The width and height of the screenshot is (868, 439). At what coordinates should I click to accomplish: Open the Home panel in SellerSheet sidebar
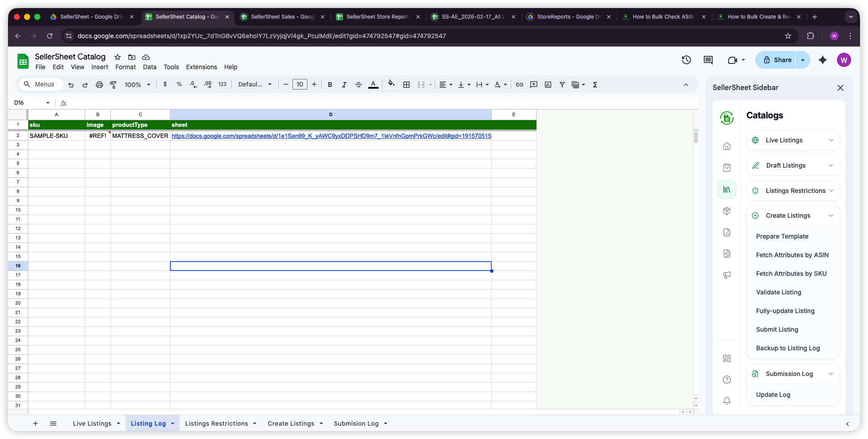pyautogui.click(x=727, y=146)
